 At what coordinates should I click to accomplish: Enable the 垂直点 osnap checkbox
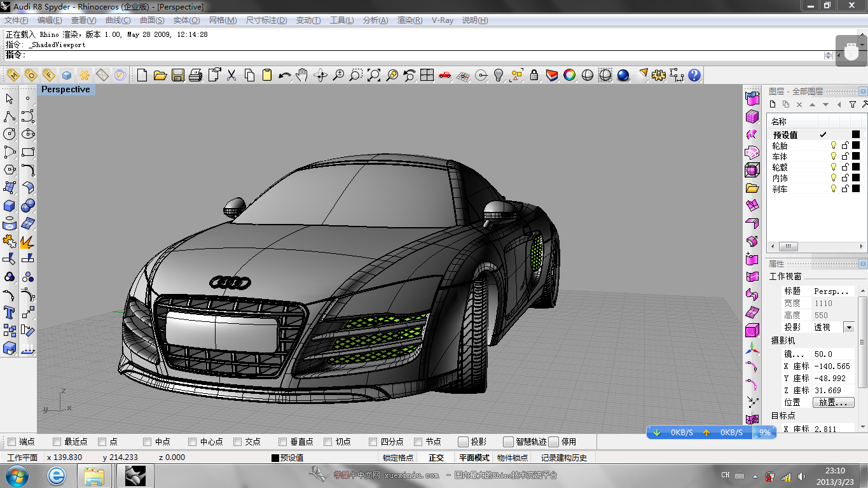click(x=283, y=442)
